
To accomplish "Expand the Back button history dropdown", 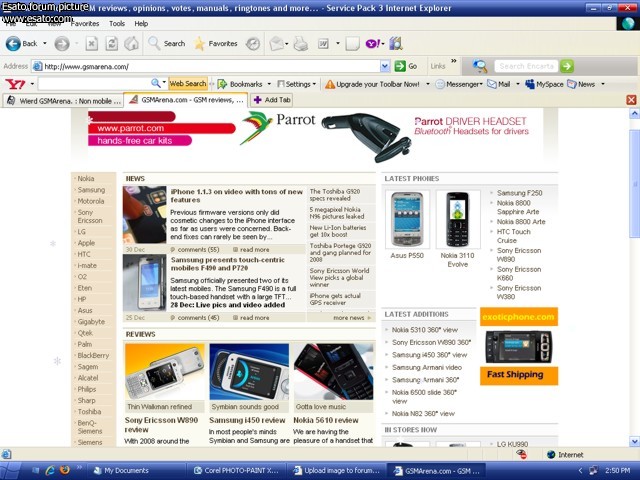I will (x=44, y=43).
